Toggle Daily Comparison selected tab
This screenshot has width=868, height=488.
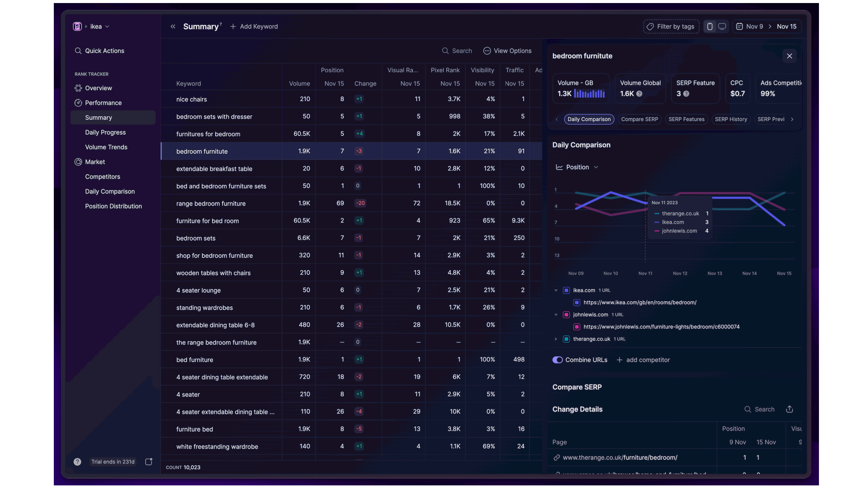[x=588, y=119]
